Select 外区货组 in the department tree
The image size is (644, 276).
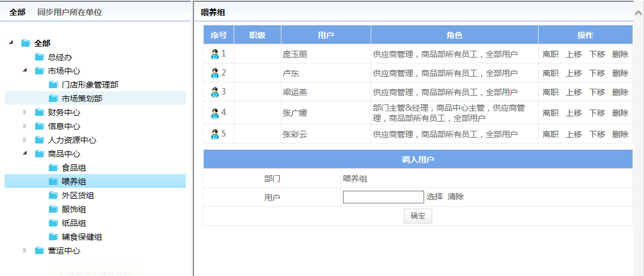point(78,195)
